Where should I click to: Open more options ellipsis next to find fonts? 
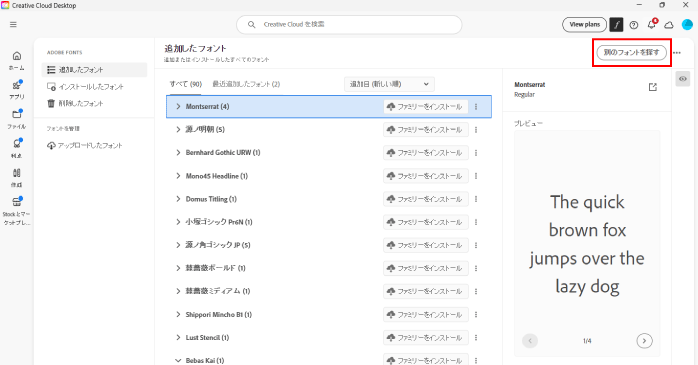click(x=677, y=53)
